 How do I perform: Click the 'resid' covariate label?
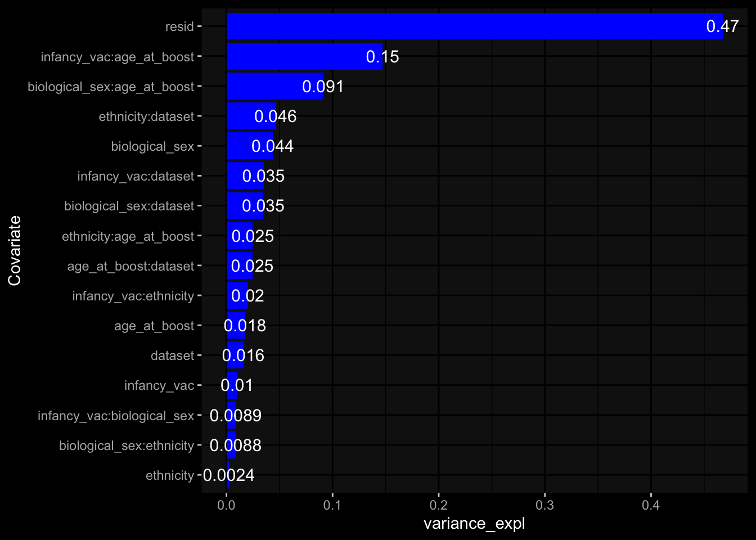[179, 27]
